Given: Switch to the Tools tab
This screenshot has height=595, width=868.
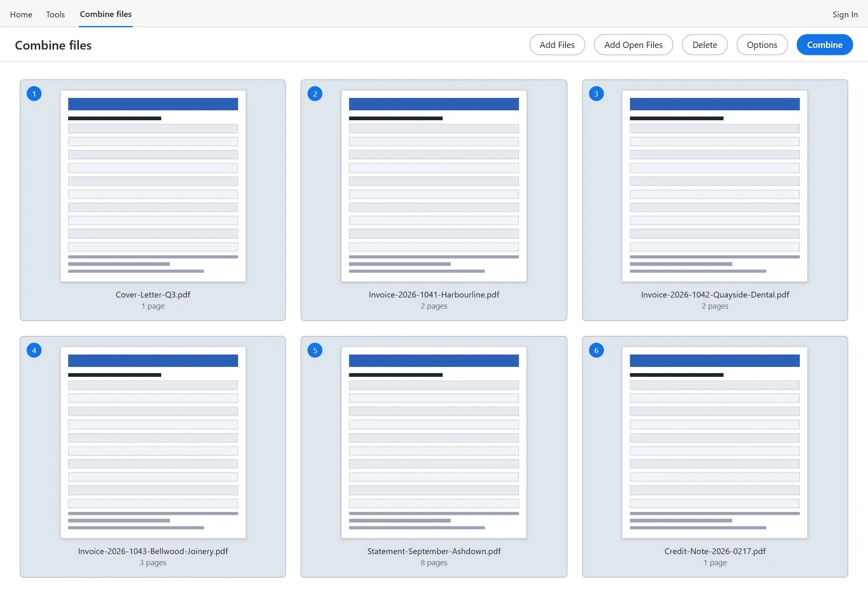Looking at the screenshot, I should (55, 14).
